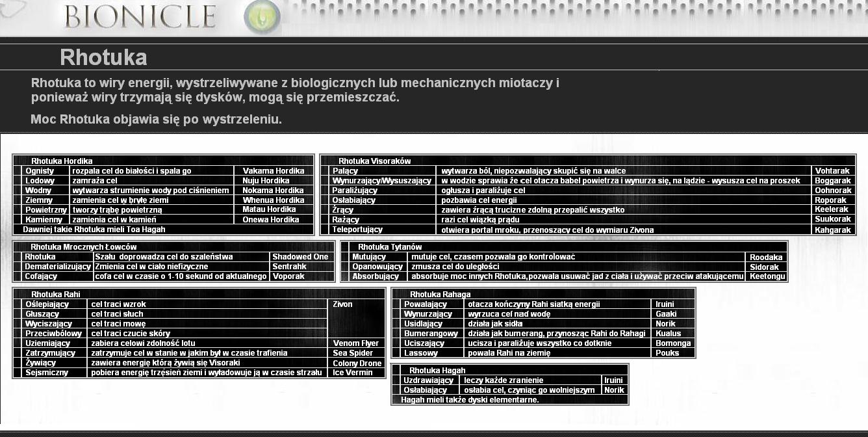Click the Wodny cell

click(45, 191)
